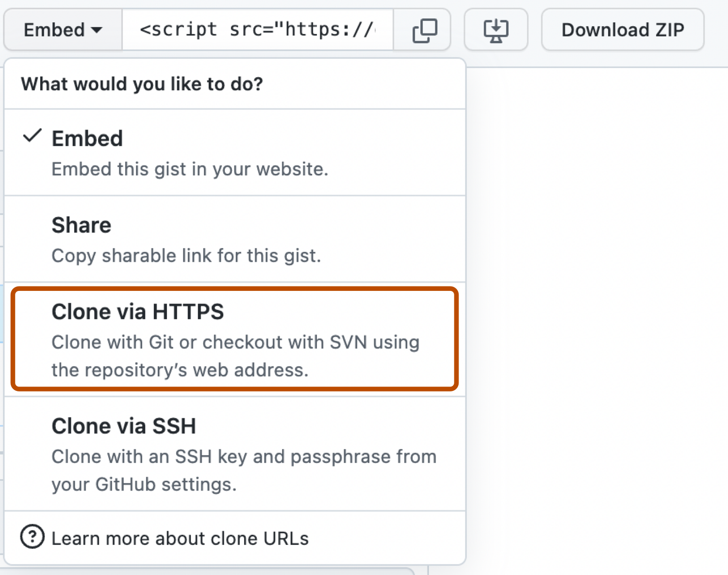728x575 pixels.
Task: Click the Download ZIP button
Action: pos(622,30)
